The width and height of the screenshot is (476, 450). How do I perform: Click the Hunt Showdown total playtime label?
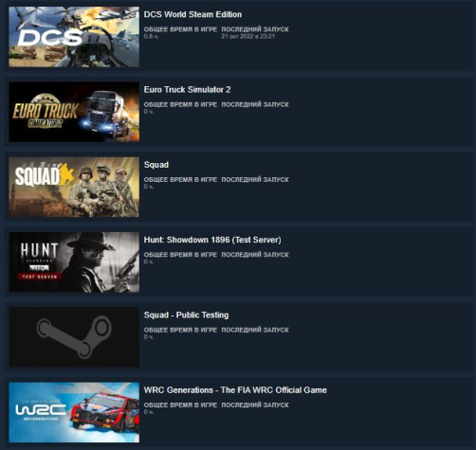point(180,255)
